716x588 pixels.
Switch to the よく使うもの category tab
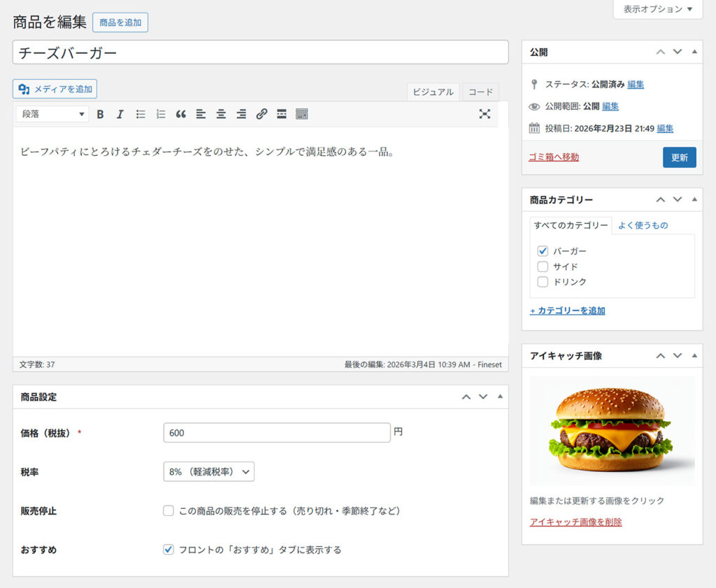pyautogui.click(x=643, y=225)
